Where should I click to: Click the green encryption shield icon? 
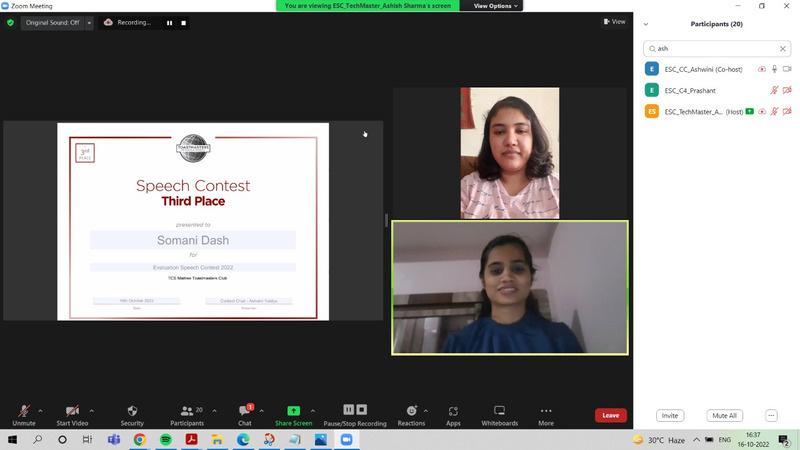coord(10,22)
